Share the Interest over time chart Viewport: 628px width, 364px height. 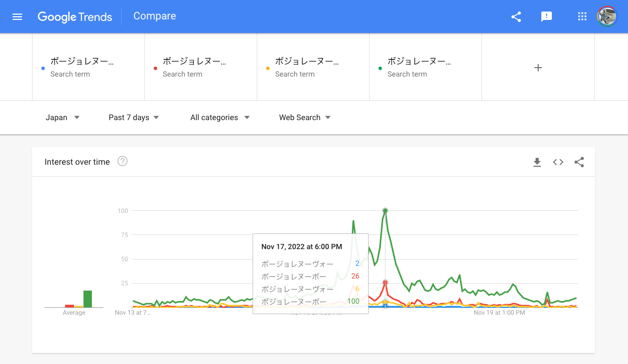(579, 162)
